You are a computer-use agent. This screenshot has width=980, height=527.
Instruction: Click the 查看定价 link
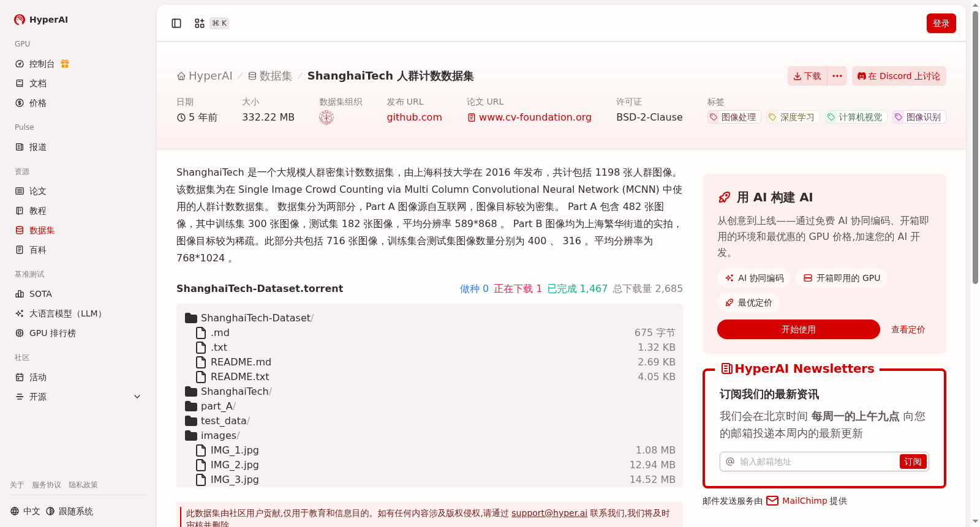point(908,329)
